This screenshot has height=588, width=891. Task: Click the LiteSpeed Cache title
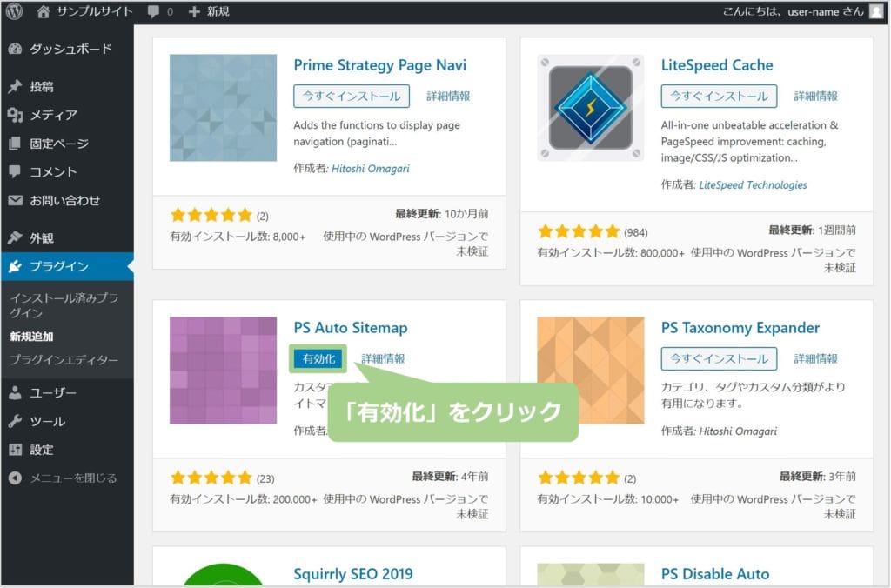(x=717, y=64)
